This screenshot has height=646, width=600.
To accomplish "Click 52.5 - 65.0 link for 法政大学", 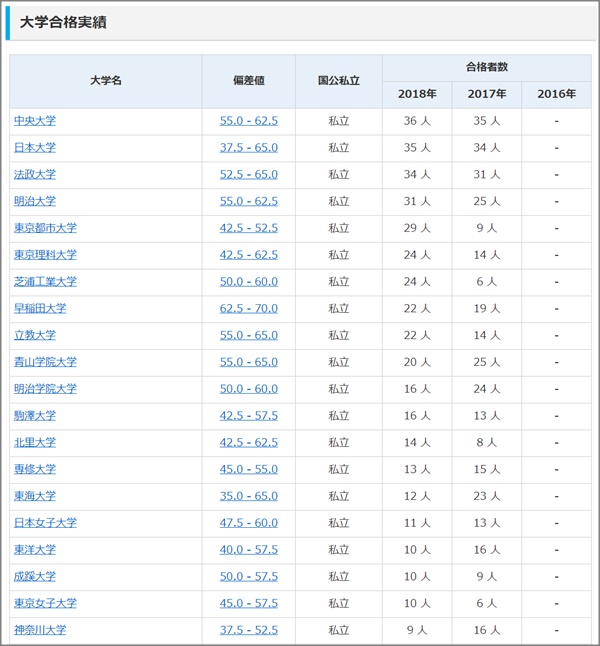I will point(248,174).
